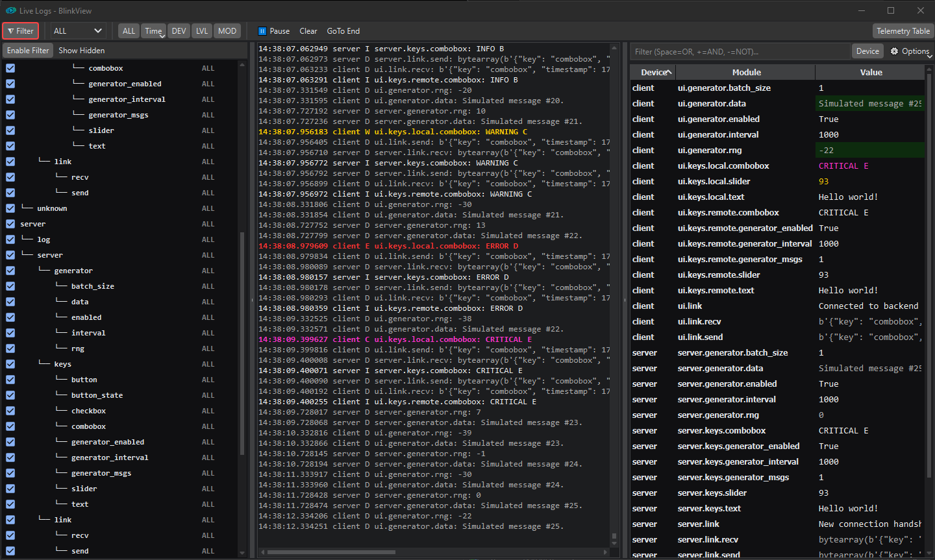Viewport: 935px width, 560px height.
Task: Click the Enable Filter button
Action: pyautogui.click(x=28, y=50)
